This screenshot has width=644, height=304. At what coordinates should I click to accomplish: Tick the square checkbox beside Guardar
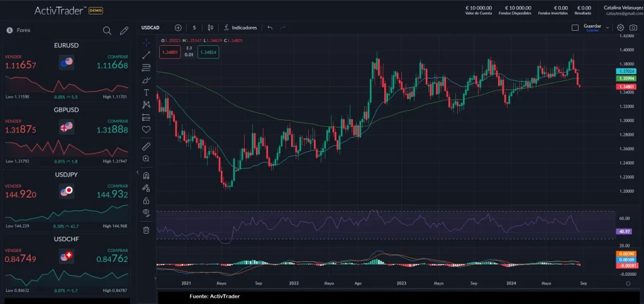[x=575, y=28]
